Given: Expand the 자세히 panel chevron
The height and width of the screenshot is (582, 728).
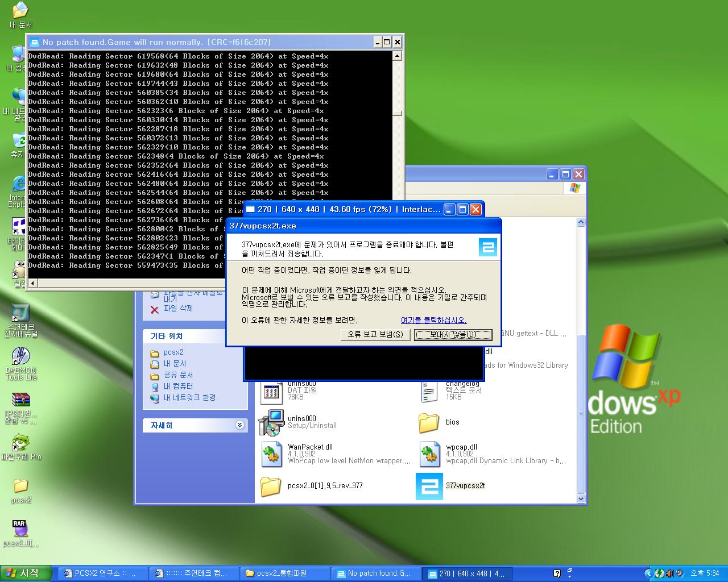Looking at the screenshot, I should (x=240, y=425).
